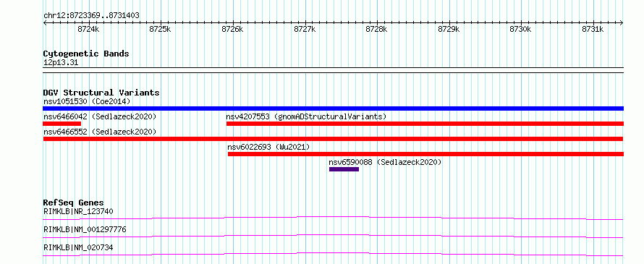This screenshot has height=264, width=644.
Task: Open the nsv6466042 (Sedlazeck2020) variant label
Action: coord(100,116)
